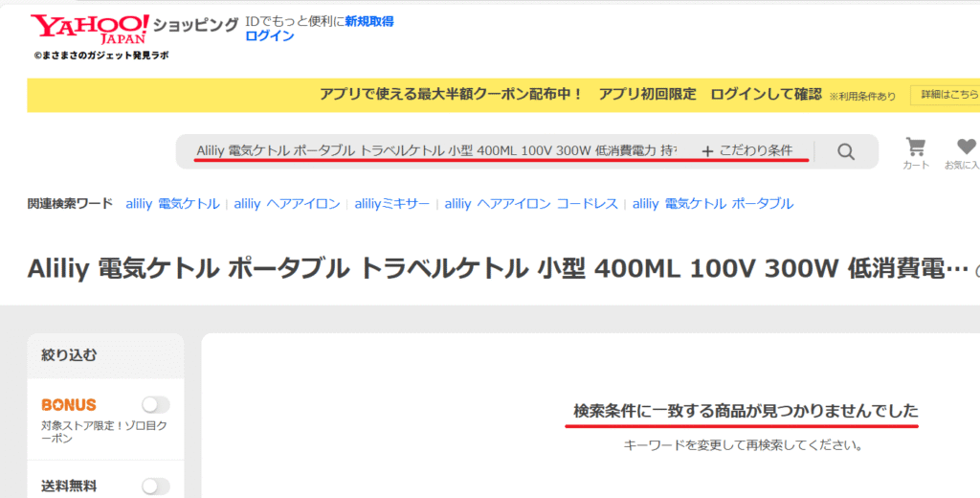Screen dimensions: 980x498
Task: Open the こだわり条件 detailed conditions option
Action: pyautogui.click(x=747, y=150)
